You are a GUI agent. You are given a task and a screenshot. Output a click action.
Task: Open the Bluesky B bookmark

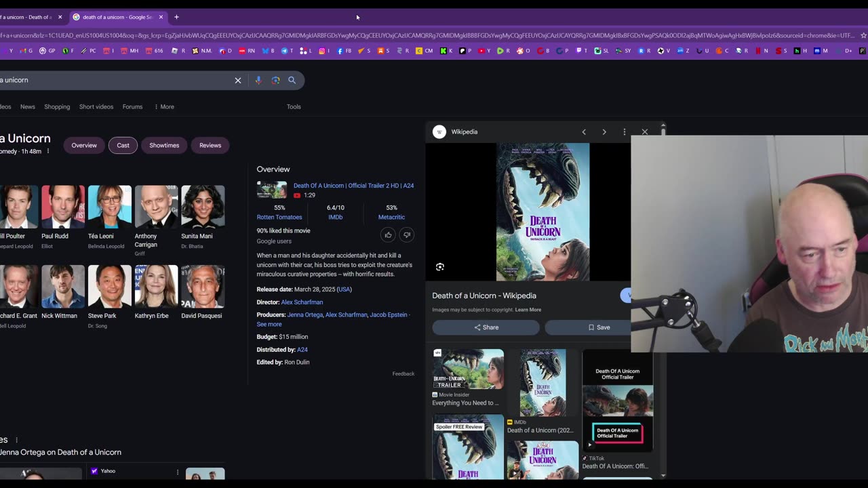pyautogui.click(x=269, y=50)
